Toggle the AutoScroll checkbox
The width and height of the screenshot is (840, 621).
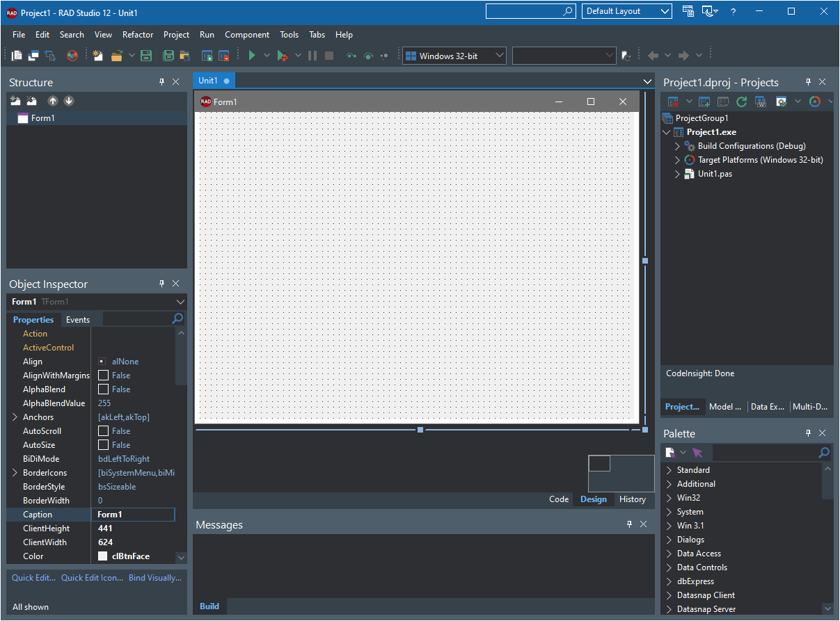(x=104, y=431)
